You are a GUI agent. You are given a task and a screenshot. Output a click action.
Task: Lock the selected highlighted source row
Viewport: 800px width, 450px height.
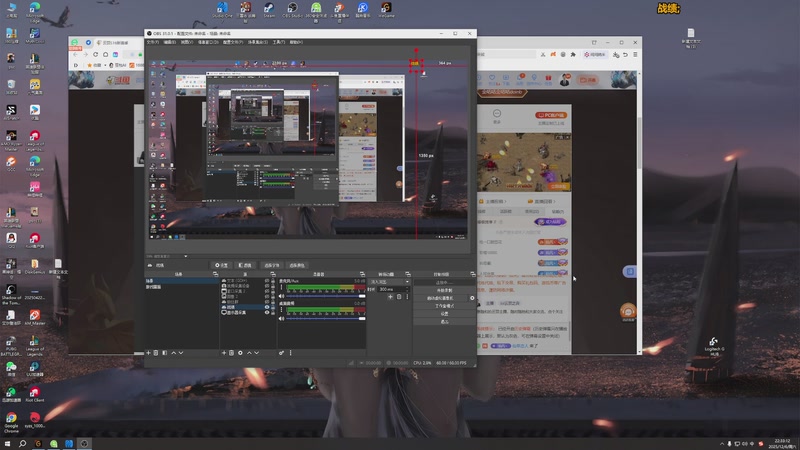coord(273,307)
